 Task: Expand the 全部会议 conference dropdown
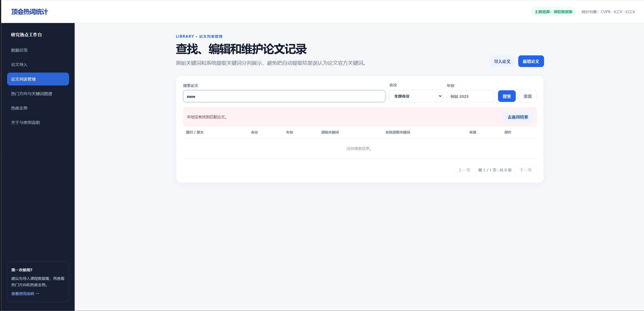416,96
